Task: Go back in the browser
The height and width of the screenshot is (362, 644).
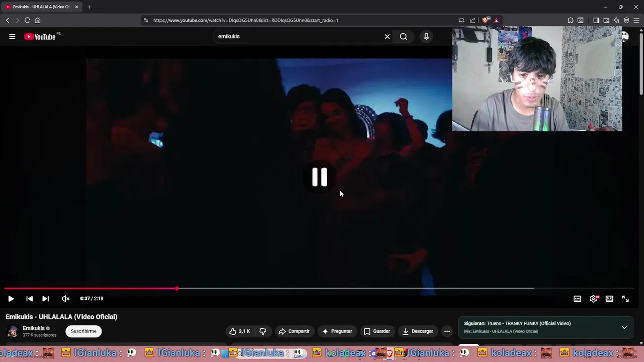Action: coord(8,20)
